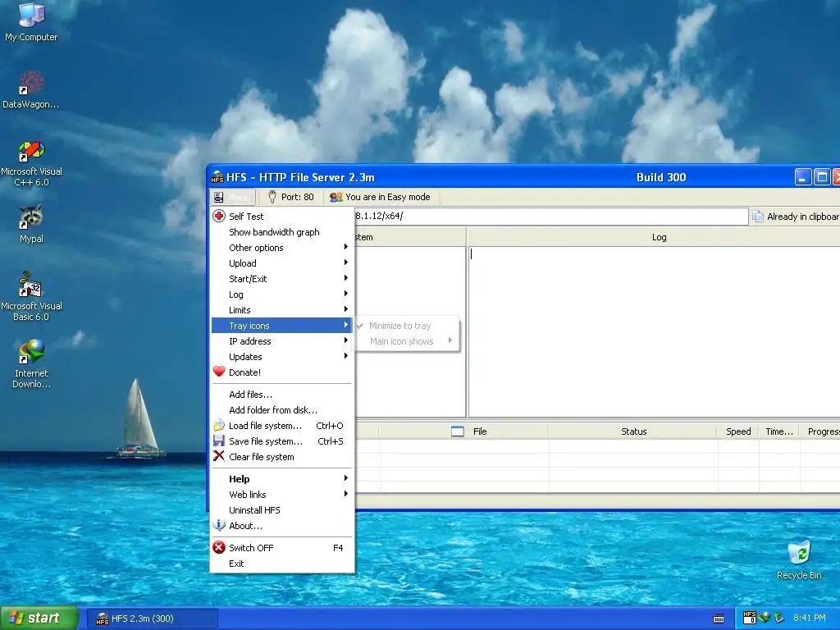Expand the Updates submenu

[x=282, y=357]
